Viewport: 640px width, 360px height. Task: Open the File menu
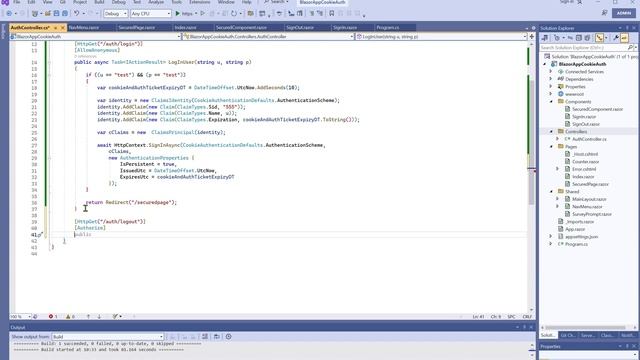(17, 2)
